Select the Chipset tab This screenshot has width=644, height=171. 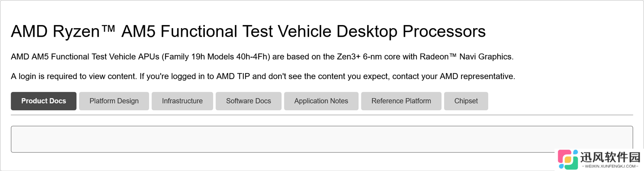pos(466,101)
